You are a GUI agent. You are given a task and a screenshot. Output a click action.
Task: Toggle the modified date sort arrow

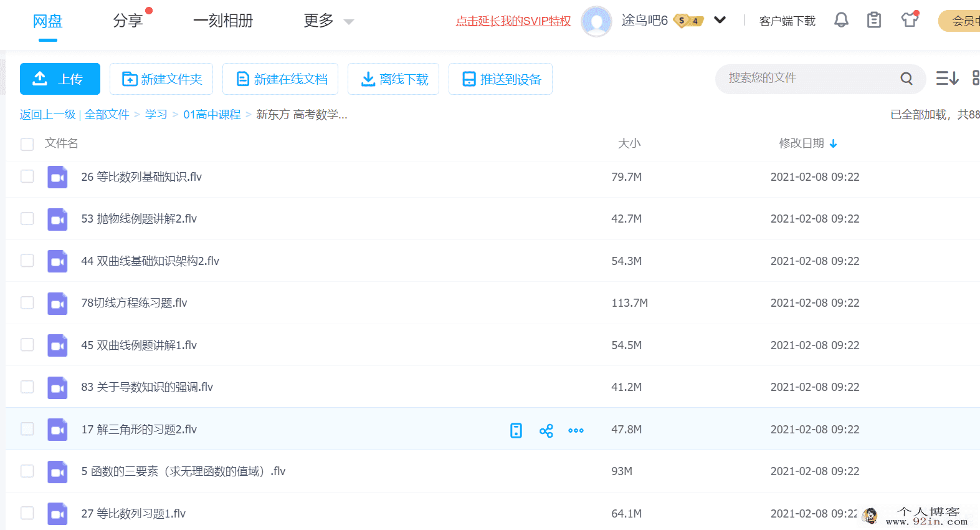[833, 144]
